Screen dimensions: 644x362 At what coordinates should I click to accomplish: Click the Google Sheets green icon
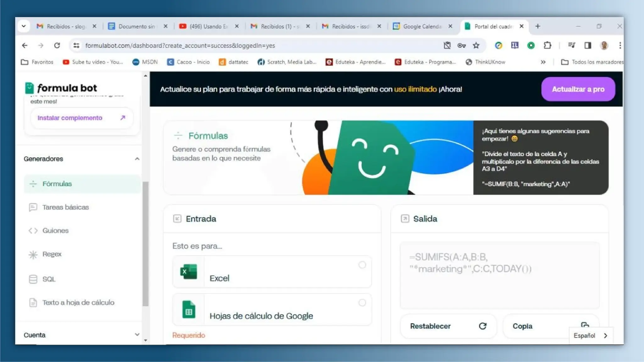point(189,310)
